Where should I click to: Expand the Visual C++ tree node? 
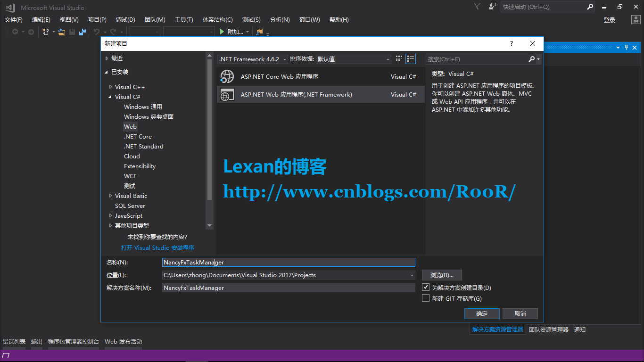tap(110, 87)
